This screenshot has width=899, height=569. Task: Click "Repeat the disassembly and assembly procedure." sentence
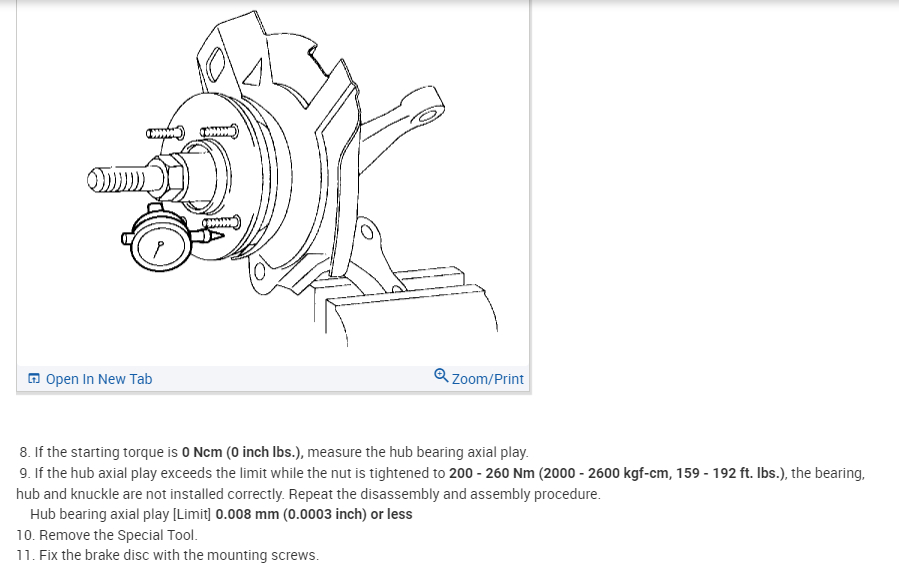(444, 494)
